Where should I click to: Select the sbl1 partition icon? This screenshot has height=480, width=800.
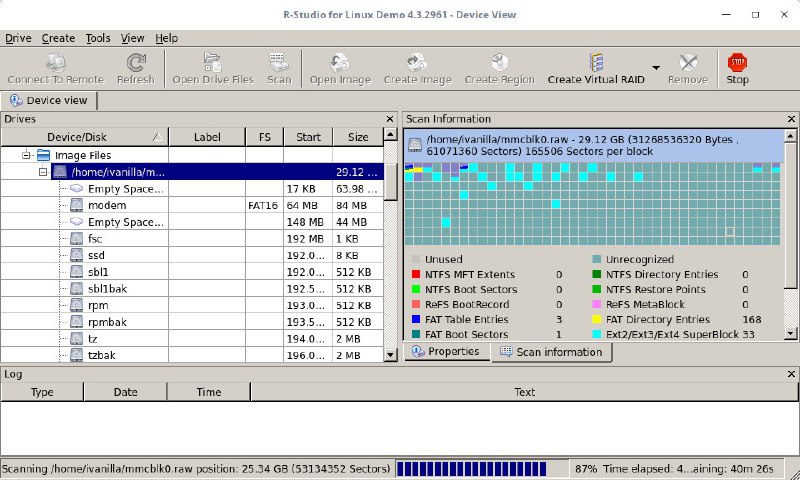coord(77,272)
